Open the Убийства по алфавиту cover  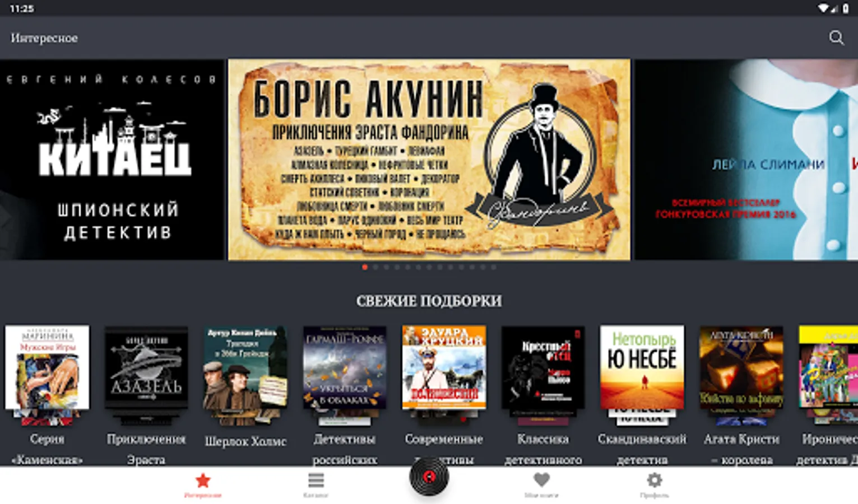pyautogui.click(x=741, y=367)
